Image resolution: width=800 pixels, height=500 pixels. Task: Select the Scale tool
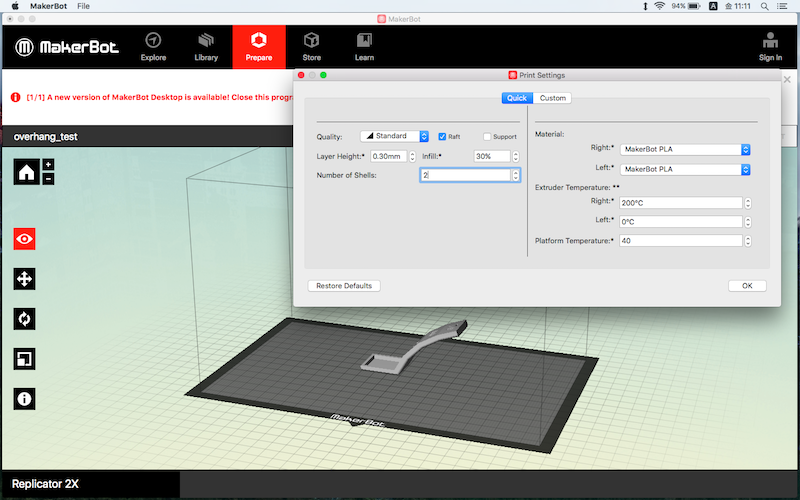point(24,359)
